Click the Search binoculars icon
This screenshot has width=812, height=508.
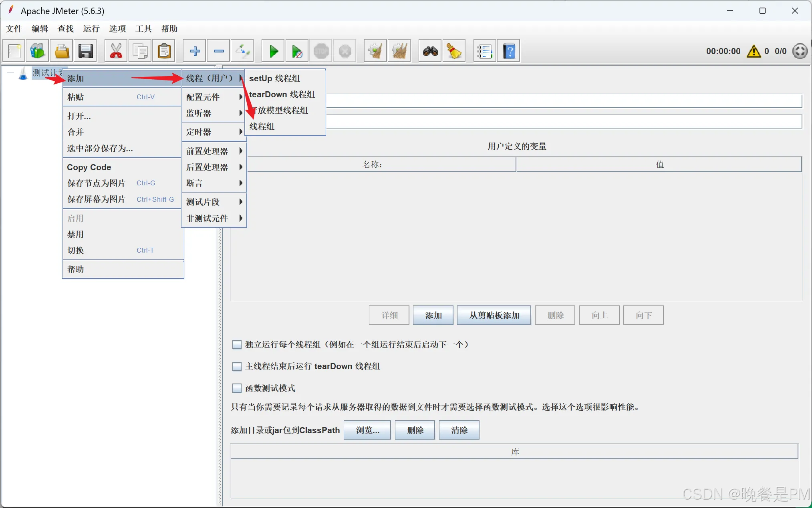click(x=430, y=51)
